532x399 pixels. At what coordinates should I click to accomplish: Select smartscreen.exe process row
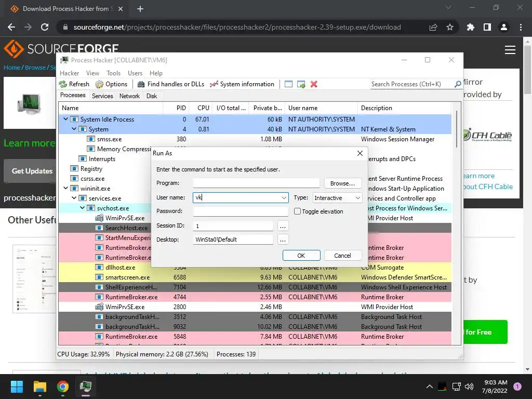255,277
